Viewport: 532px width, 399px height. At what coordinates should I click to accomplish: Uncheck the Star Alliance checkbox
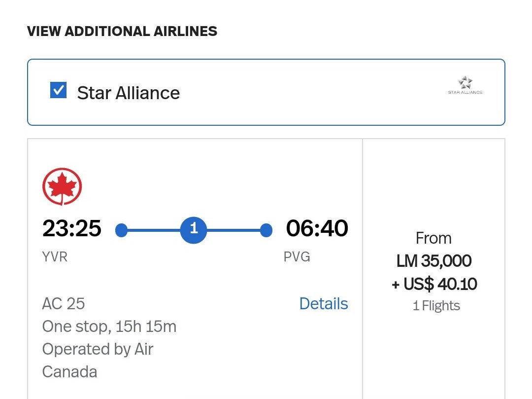coord(59,90)
